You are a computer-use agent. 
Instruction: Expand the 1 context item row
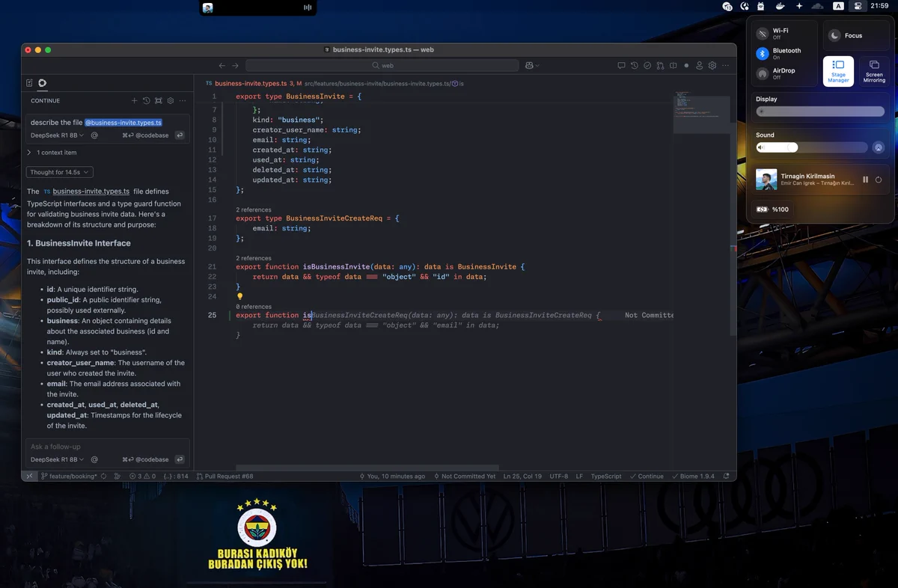pyautogui.click(x=52, y=153)
